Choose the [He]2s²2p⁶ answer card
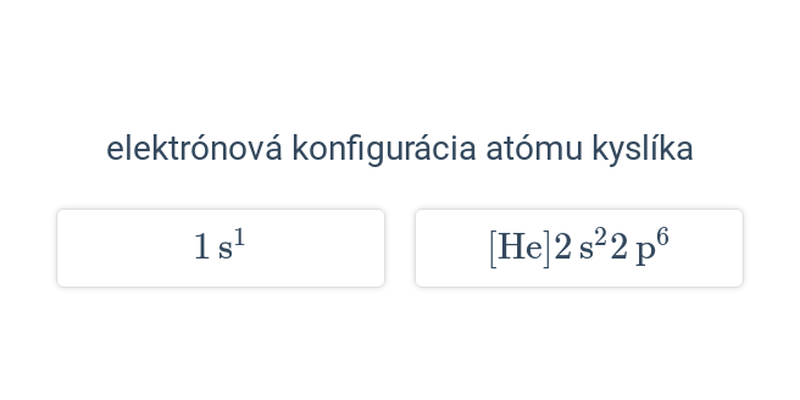Screen dimensions: 800x400 [x=579, y=248]
